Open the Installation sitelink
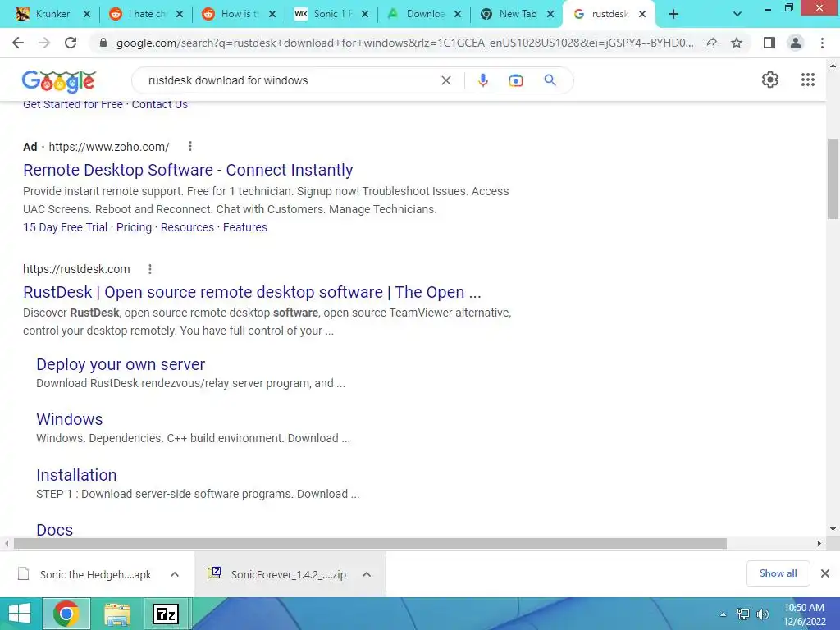The height and width of the screenshot is (630, 840). pos(76,475)
